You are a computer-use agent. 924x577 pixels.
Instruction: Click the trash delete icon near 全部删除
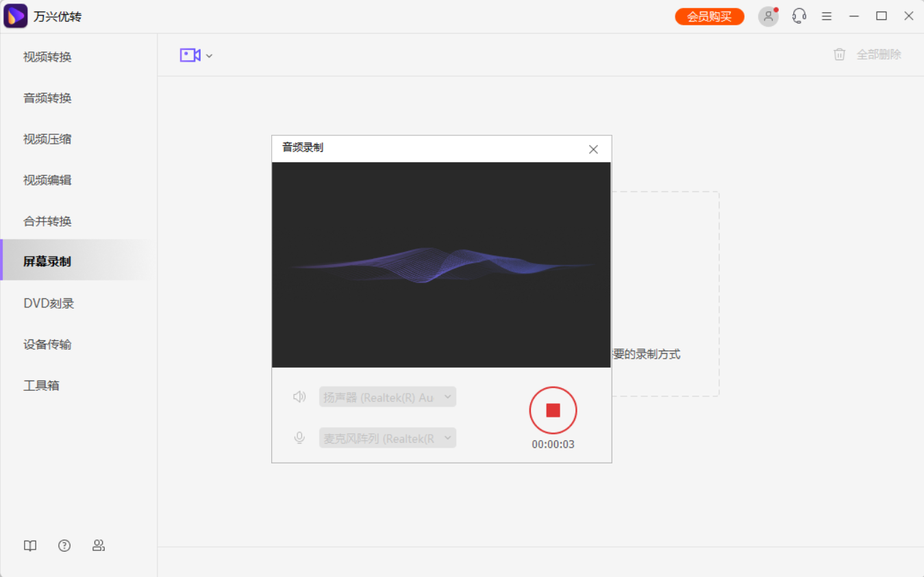[x=839, y=54]
